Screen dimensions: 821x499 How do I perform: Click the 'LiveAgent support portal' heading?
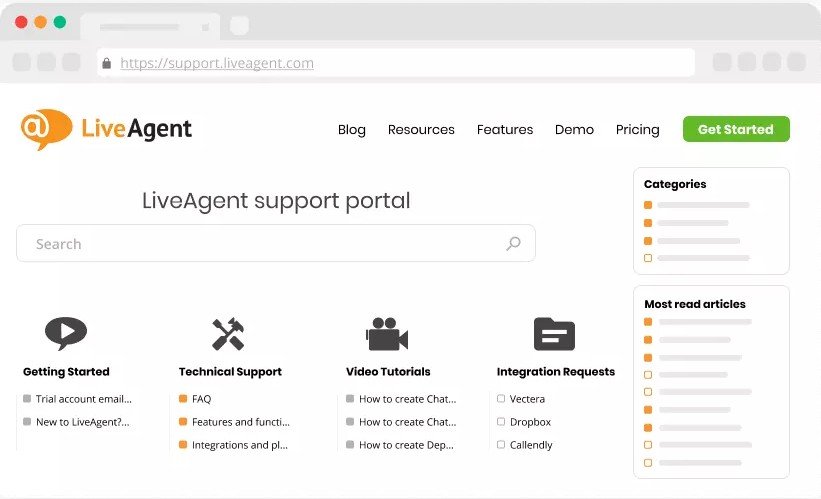276,201
